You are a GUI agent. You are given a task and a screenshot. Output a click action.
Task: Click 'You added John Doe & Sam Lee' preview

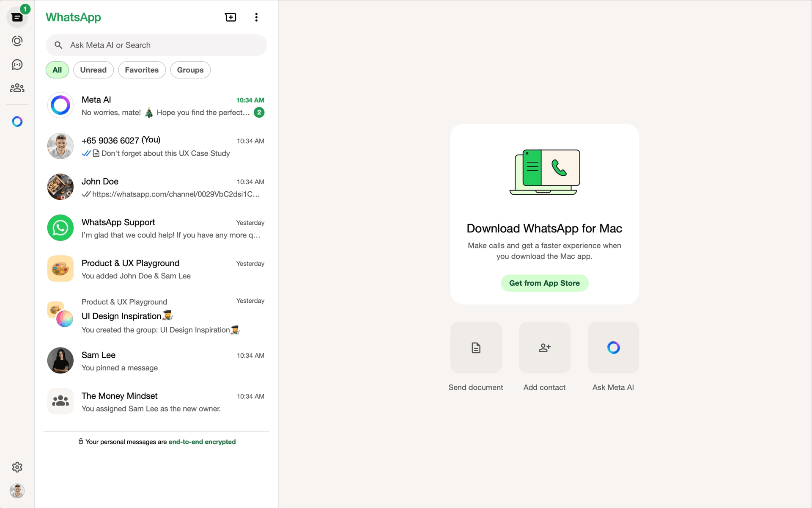(136, 276)
